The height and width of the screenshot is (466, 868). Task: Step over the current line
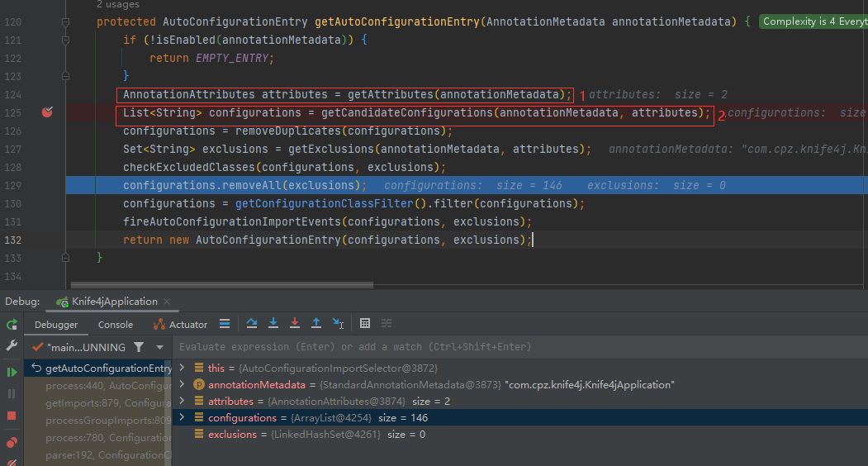(x=252, y=324)
